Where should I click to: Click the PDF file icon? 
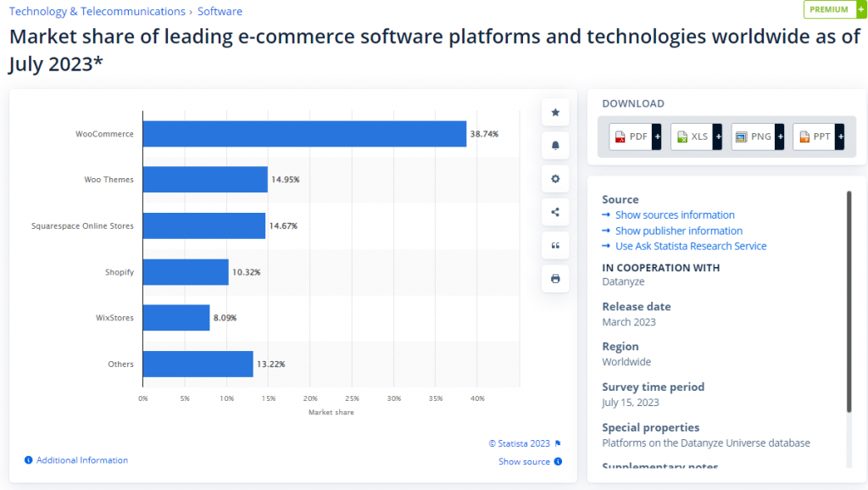point(620,136)
